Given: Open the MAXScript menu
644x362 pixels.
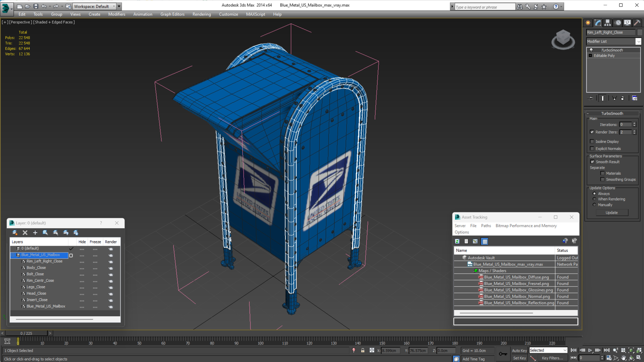Looking at the screenshot, I should pos(255,14).
